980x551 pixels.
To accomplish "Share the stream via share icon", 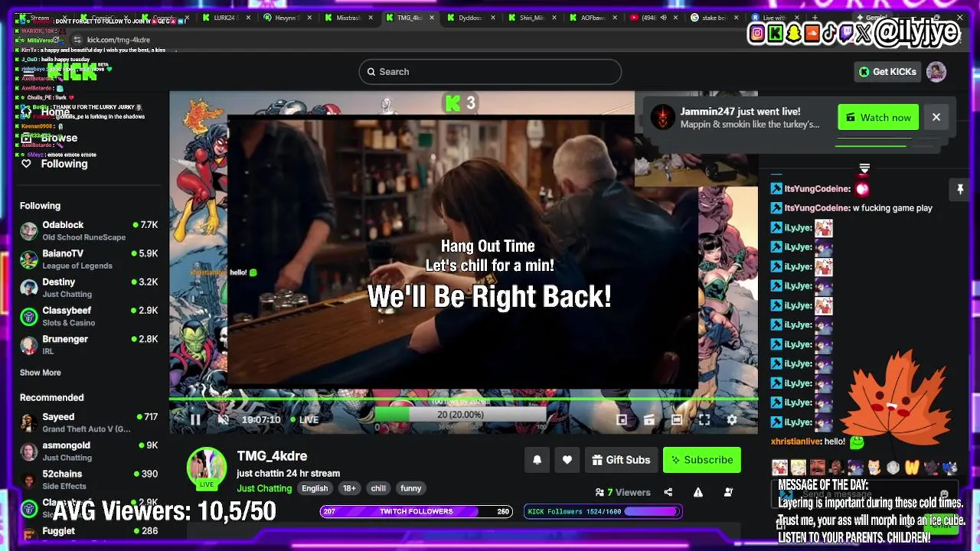I will 668,492.
